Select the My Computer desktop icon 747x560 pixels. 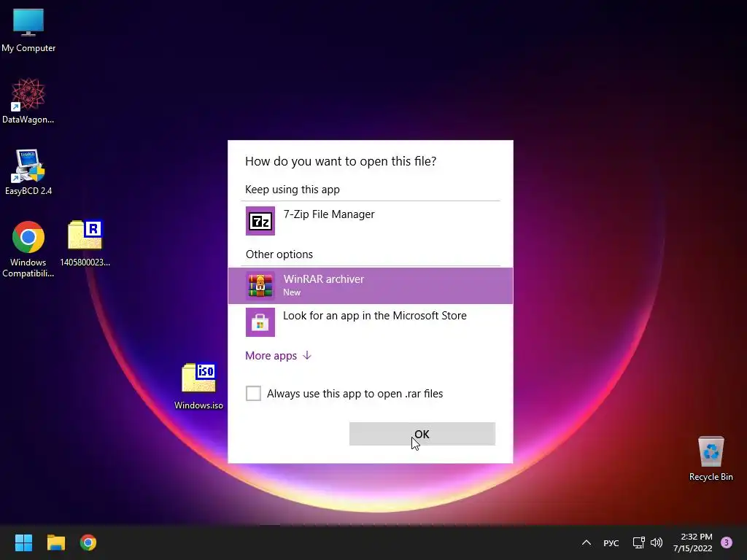pyautogui.click(x=28, y=31)
